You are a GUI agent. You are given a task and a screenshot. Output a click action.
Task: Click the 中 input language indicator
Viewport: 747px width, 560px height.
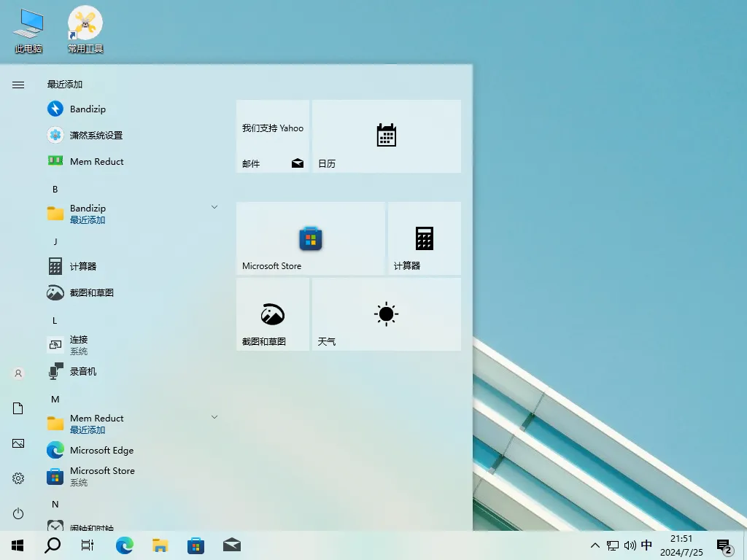[646, 545]
